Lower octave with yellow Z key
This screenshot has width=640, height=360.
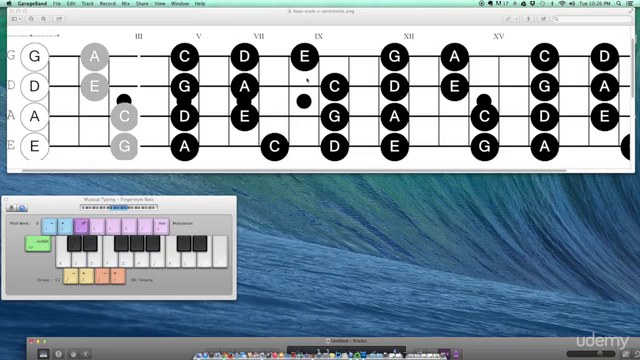pos(71,276)
